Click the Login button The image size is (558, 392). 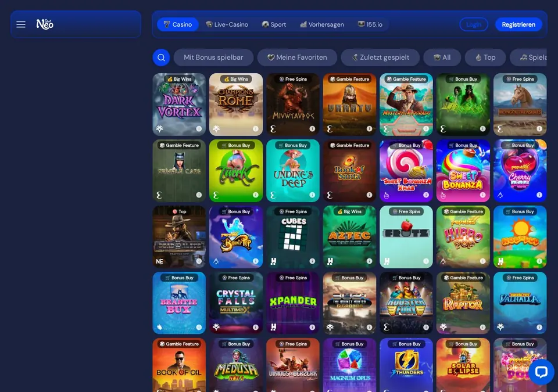(474, 24)
